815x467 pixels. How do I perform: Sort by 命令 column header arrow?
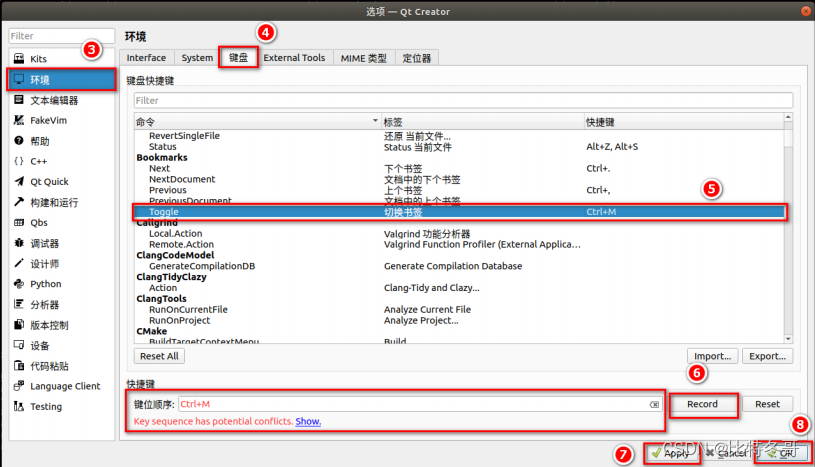[x=375, y=121]
